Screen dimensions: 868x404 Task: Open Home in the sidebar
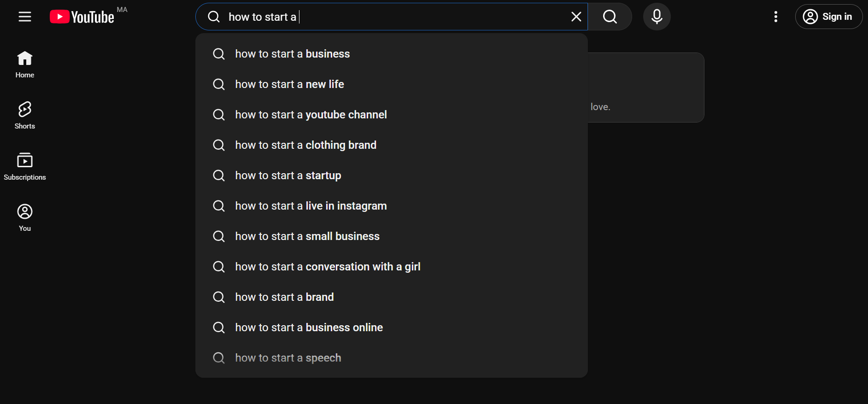[25, 64]
